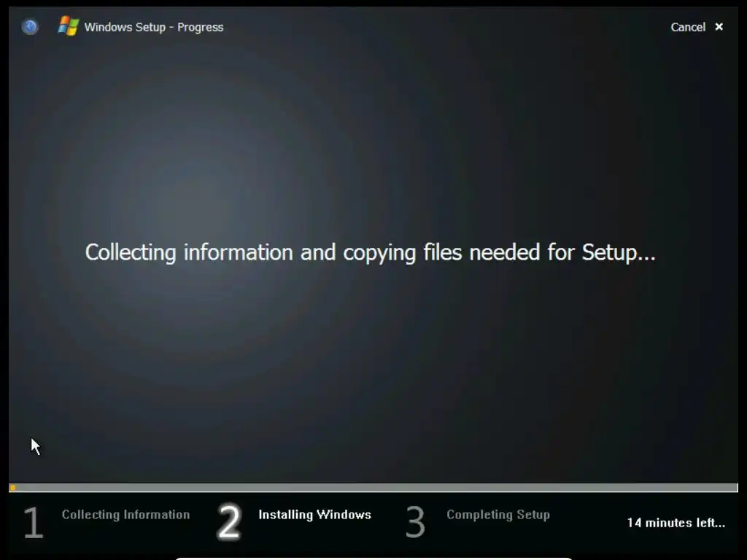
Task: Click the highlighted step number 2
Action: [229, 522]
